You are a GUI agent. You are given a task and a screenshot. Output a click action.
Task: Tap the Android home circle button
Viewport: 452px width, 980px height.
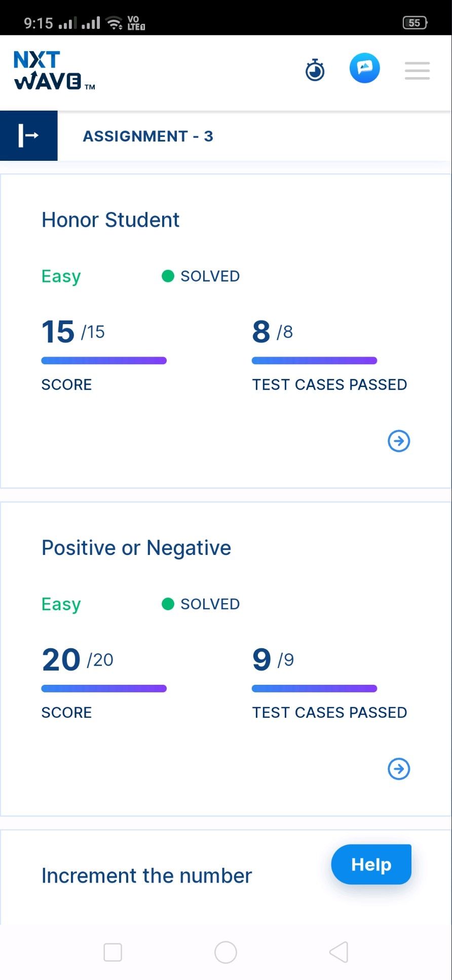pos(225,952)
